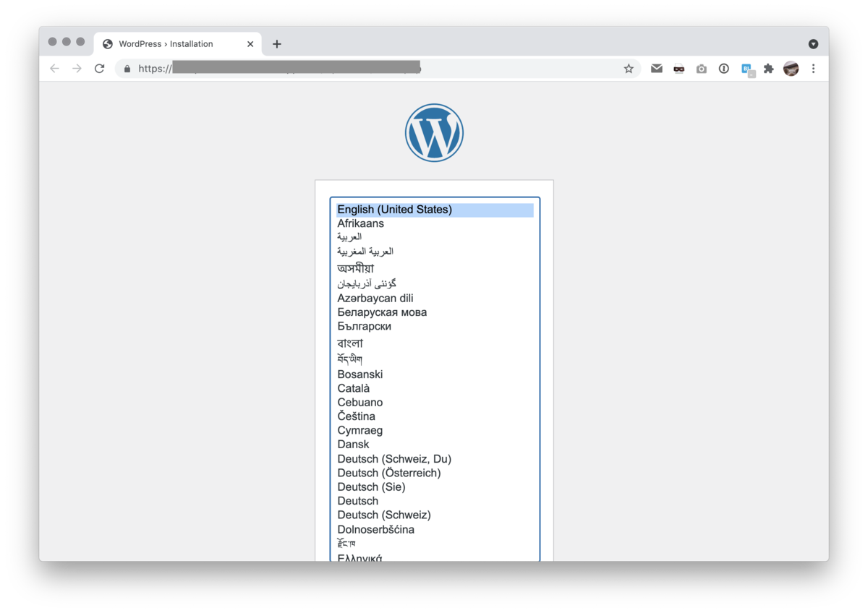The height and width of the screenshot is (613, 868).
Task: Select Čeština language
Action: pyautogui.click(x=435, y=416)
